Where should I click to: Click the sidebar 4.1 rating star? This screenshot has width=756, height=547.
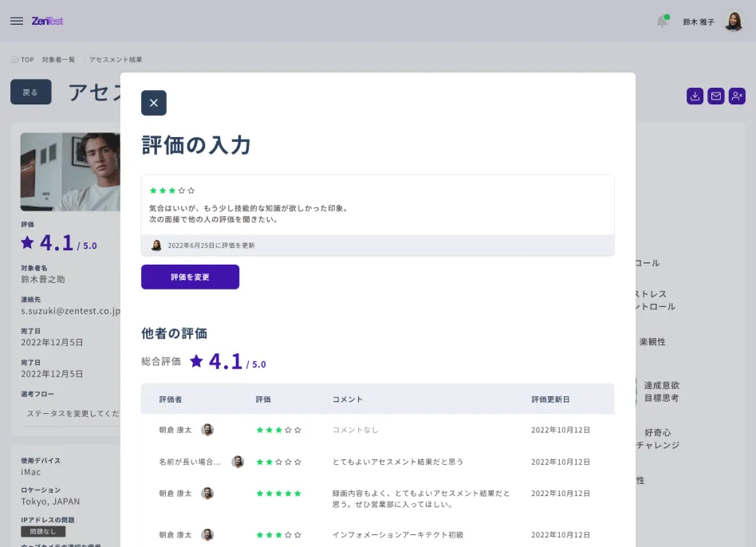tap(27, 242)
